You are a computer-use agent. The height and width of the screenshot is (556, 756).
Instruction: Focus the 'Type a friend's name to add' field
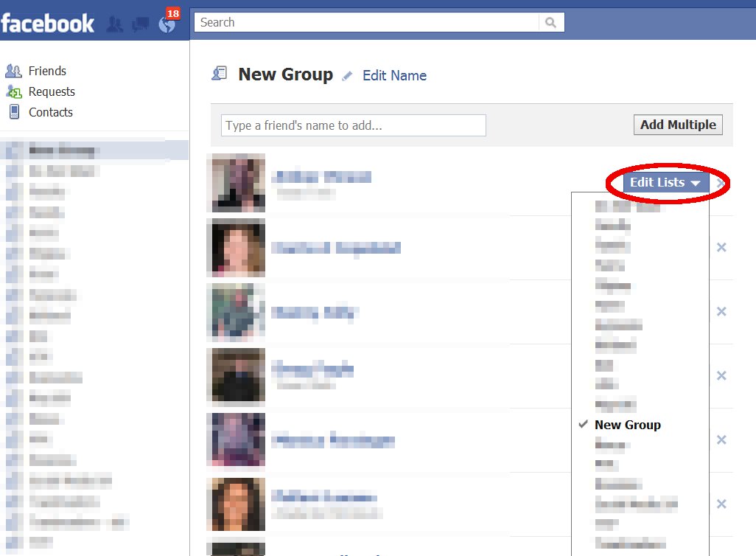[x=354, y=125]
